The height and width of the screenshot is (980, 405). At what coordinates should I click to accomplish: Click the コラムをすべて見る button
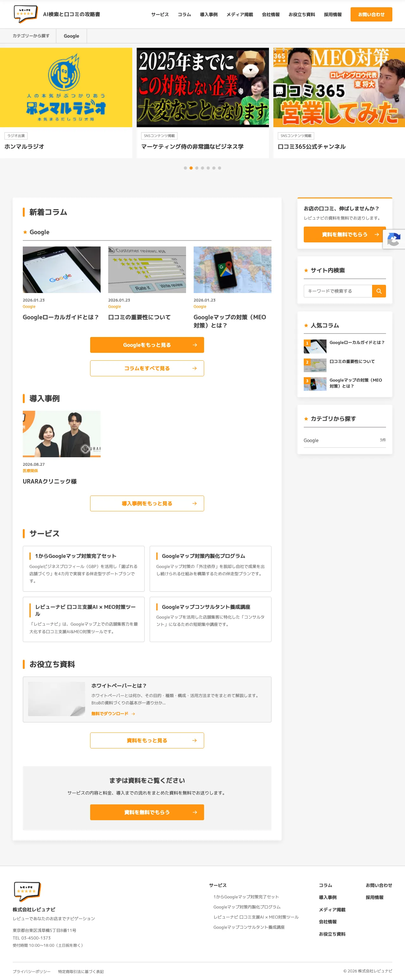[147, 368]
